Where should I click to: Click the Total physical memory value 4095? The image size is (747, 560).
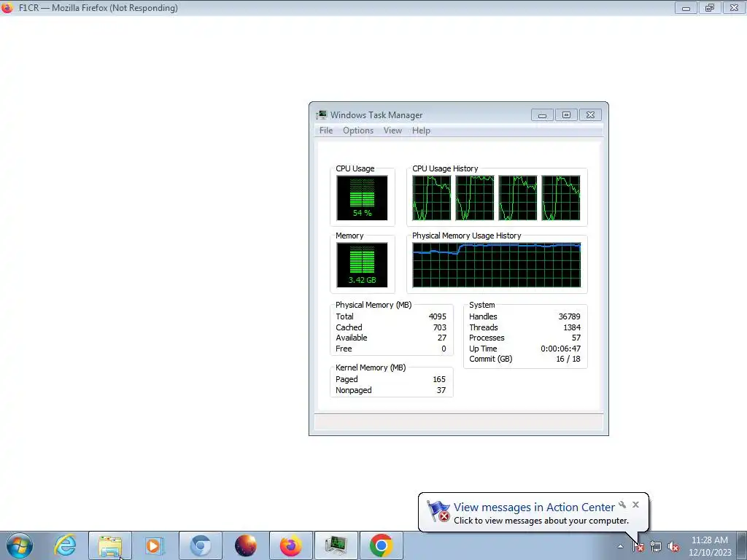click(438, 316)
